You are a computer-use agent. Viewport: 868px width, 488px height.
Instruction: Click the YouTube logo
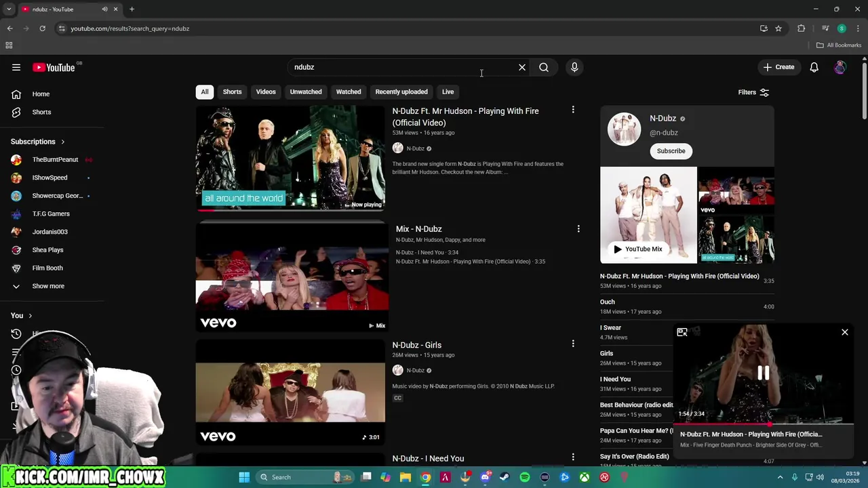[54, 67]
